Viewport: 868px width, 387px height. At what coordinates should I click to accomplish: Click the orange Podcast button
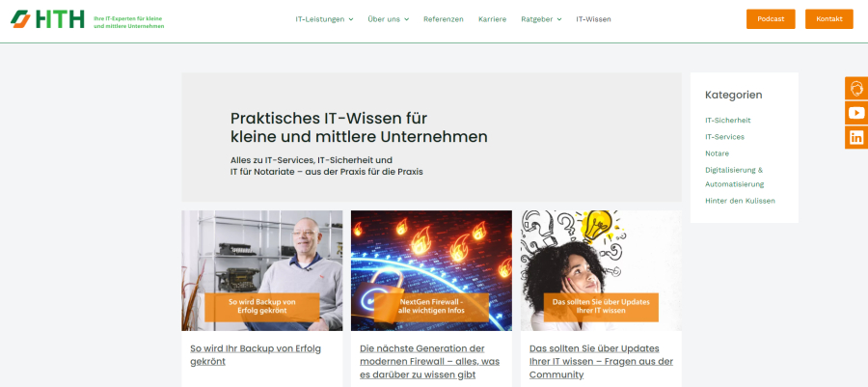771,19
